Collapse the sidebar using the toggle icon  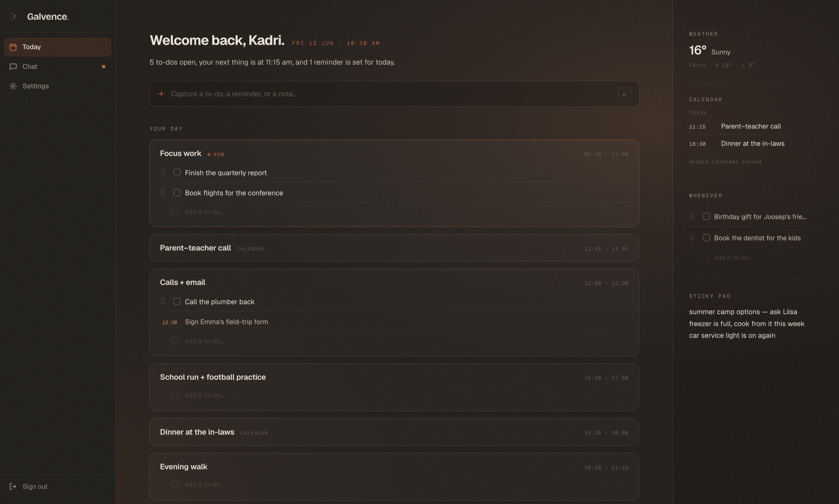tap(13, 16)
